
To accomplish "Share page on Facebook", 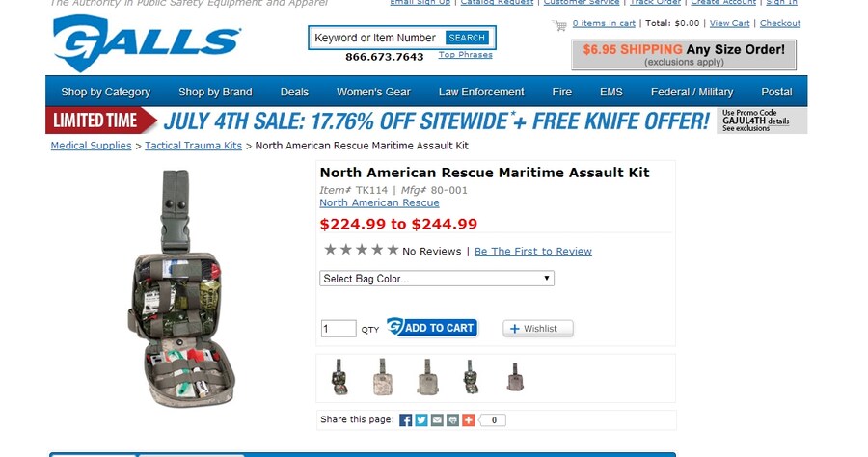I will coord(406,420).
